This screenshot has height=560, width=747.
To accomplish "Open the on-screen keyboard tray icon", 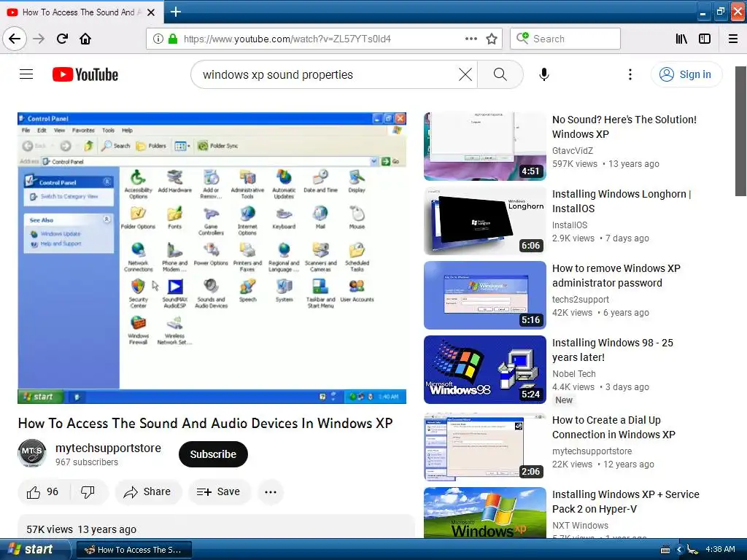I will point(665,550).
